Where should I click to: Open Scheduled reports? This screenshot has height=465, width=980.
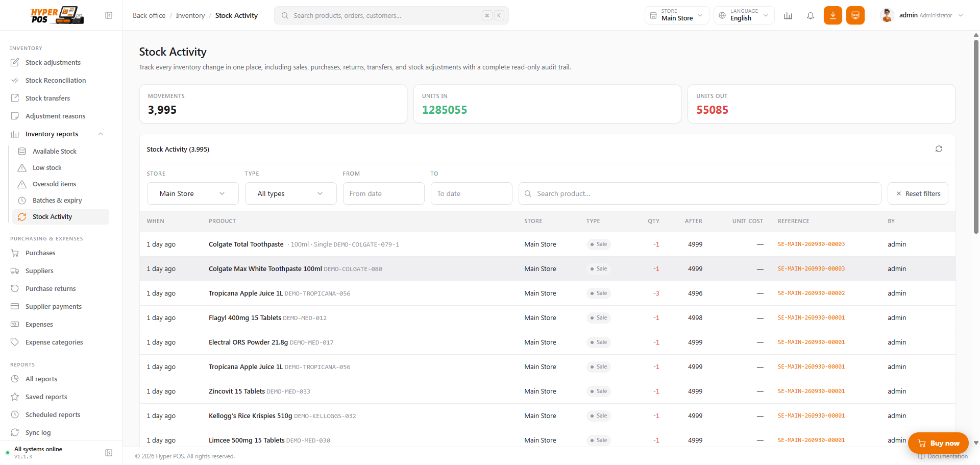(x=53, y=414)
